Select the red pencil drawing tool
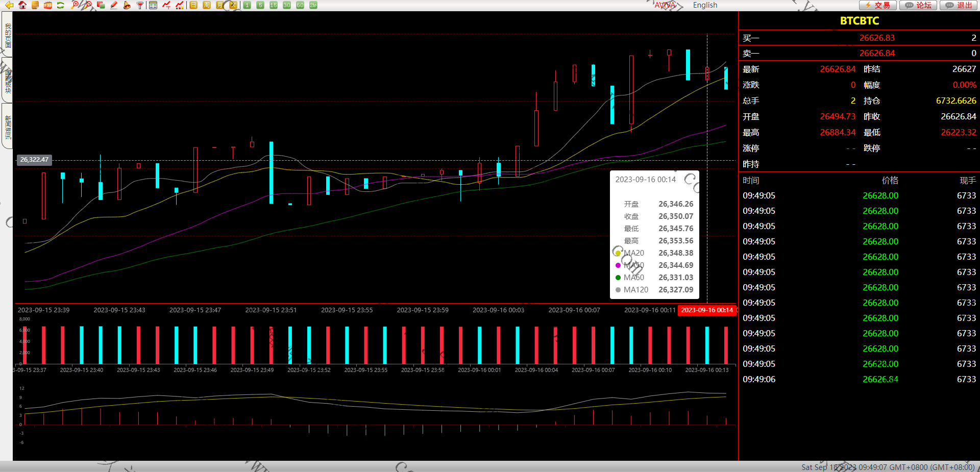 click(114, 5)
